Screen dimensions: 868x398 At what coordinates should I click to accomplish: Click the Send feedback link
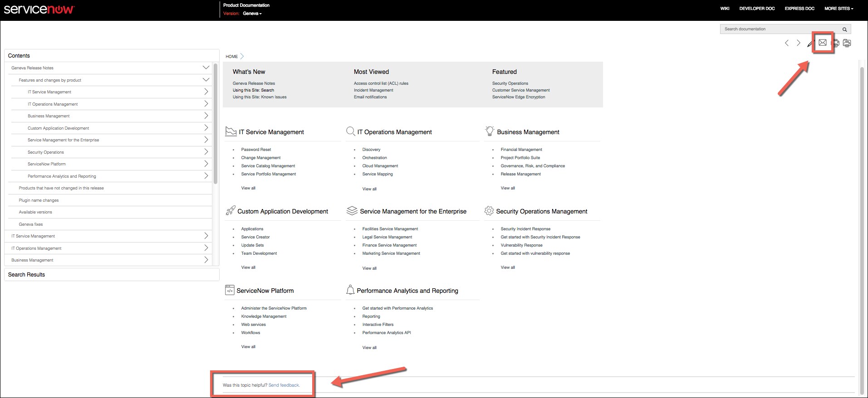[284, 385]
